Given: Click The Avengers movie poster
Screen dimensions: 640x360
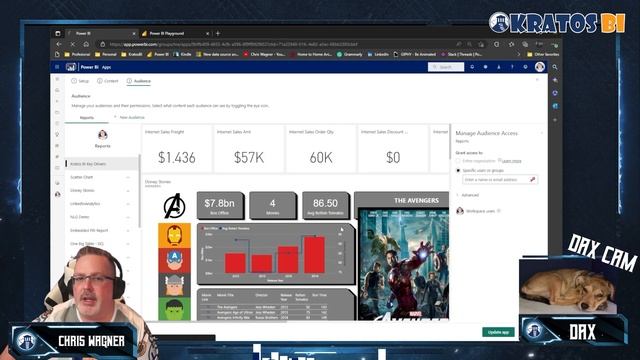Looking at the screenshot, I should [403, 264].
